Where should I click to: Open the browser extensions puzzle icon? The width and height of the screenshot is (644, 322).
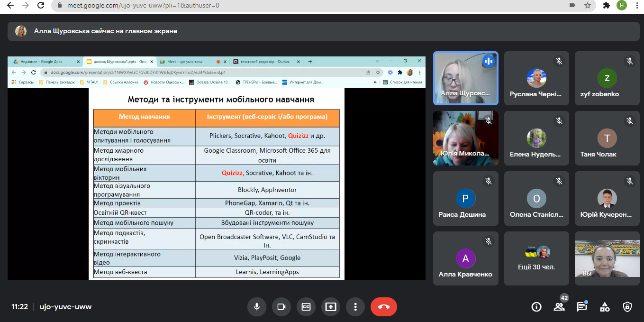click(606, 6)
